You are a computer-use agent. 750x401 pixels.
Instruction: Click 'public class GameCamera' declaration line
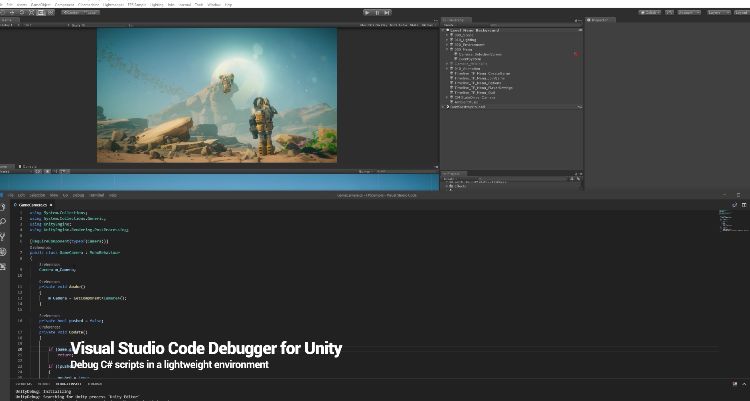(75, 252)
